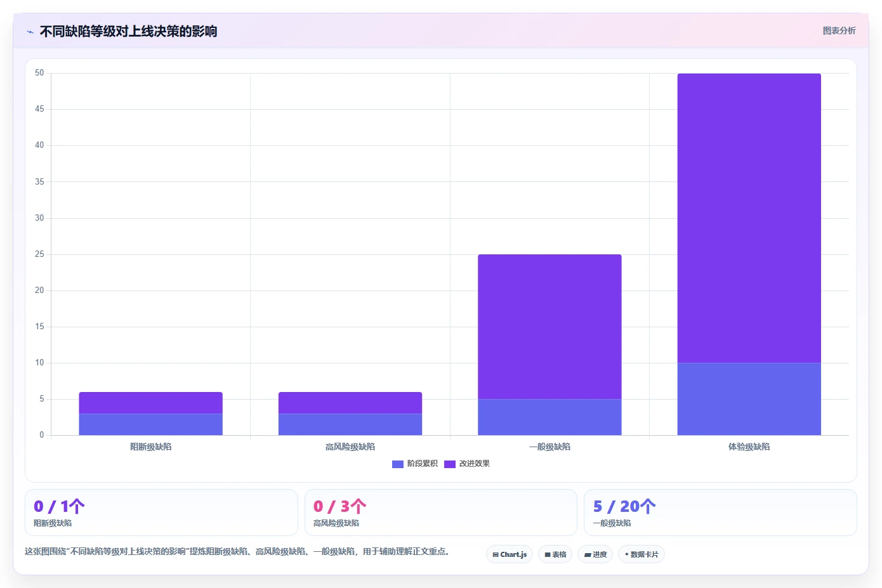
Task: Click the 高风险级缺陷 x-axis label
Action: point(350,447)
